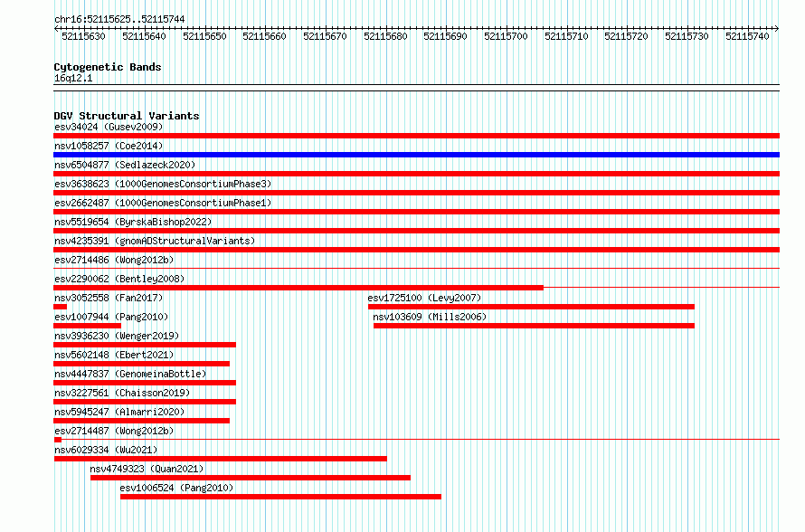The image size is (805, 532).
Task: Click ruler position 52115740
Action: (x=747, y=36)
